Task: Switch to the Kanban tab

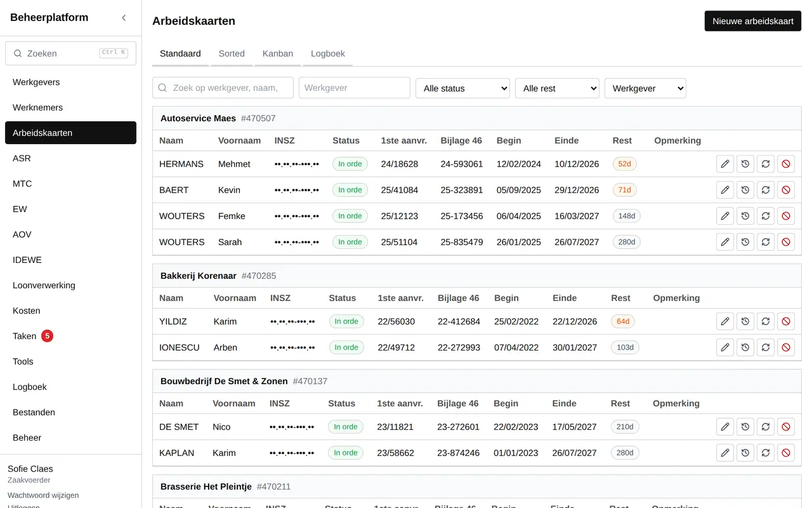Action: pos(278,54)
